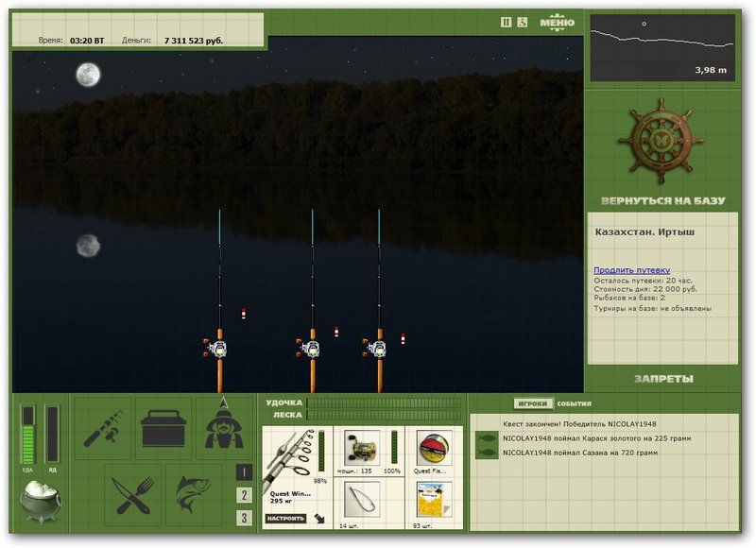Screen dimensions: 756x548
Task: Select the hook item (14 шт.)
Action: click(363, 500)
